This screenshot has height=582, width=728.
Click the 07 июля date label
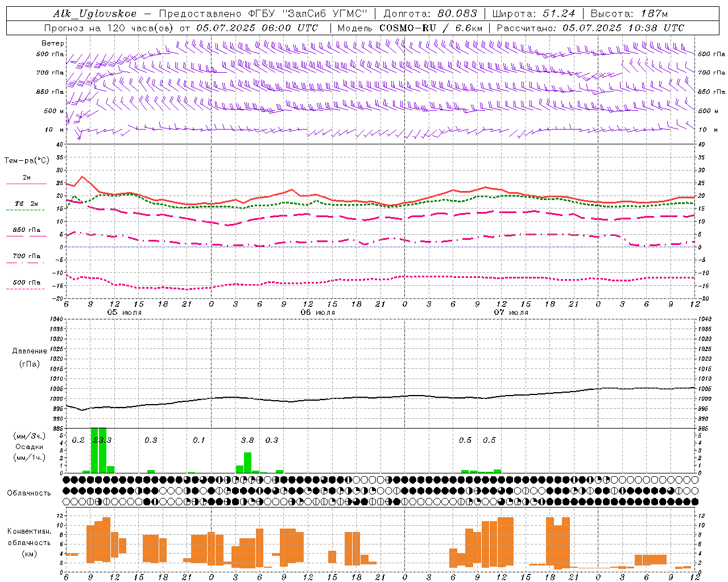coord(511,313)
